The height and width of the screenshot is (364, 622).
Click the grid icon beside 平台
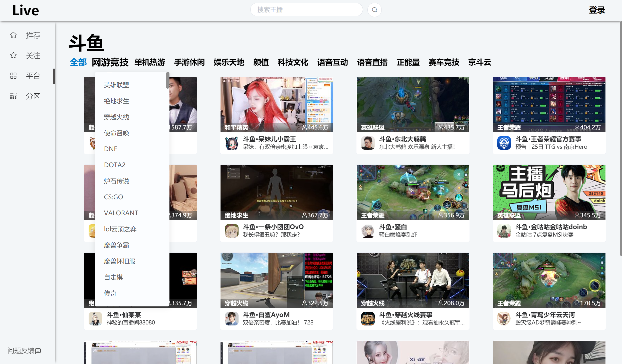click(13, 76)
